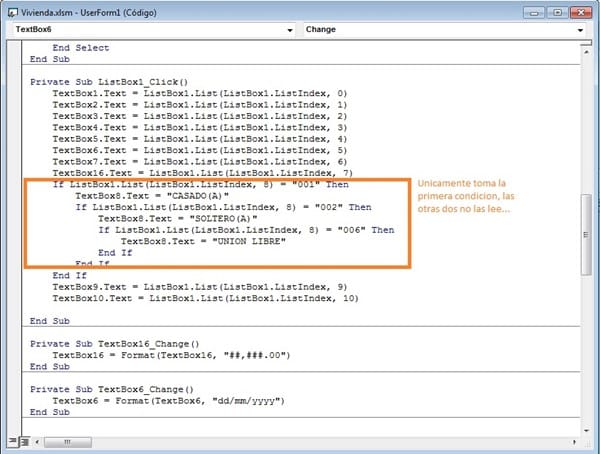Click the line 'TextBox1.Text = ListBox1.List(...)' ending 0
Viewport: 600px width, 454px height.
pos(199,93)
